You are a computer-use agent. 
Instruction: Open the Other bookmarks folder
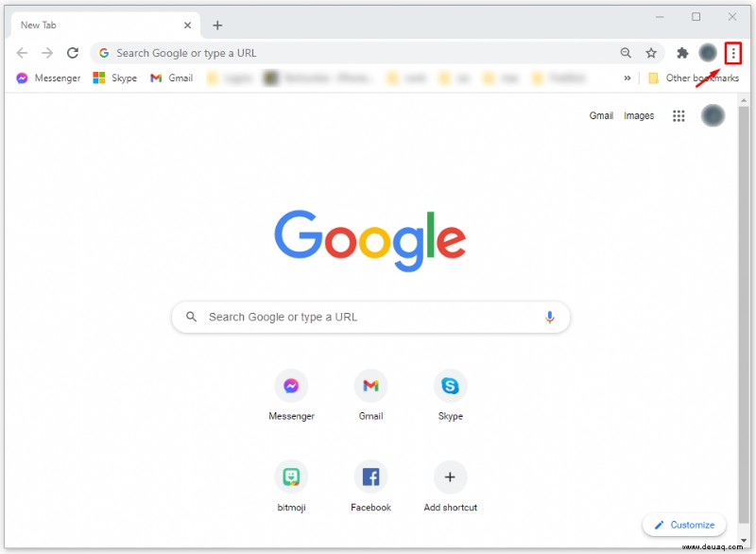coord(694,78)
